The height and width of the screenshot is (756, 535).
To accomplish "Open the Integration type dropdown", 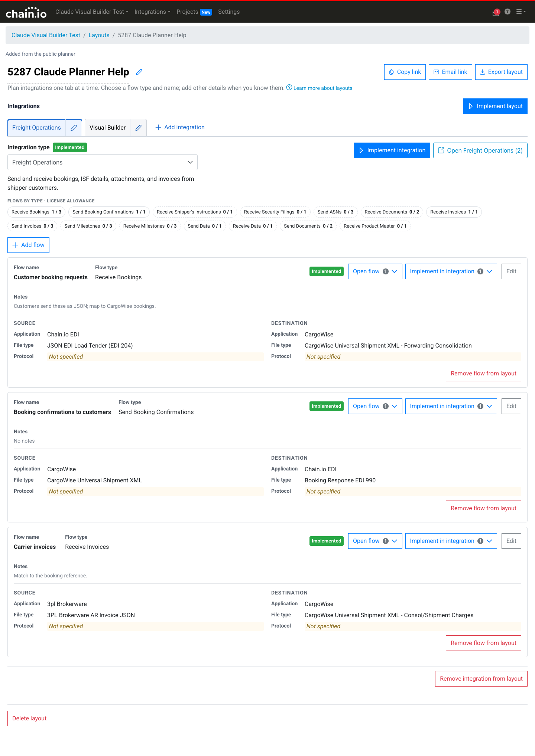I will point(103,162).
